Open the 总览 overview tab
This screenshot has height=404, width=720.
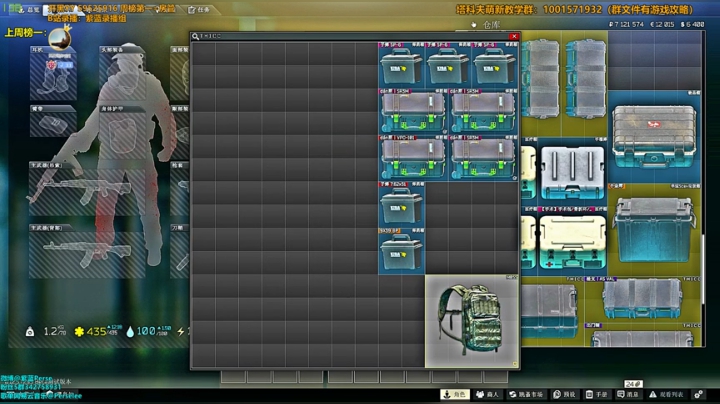coord(29,10)
